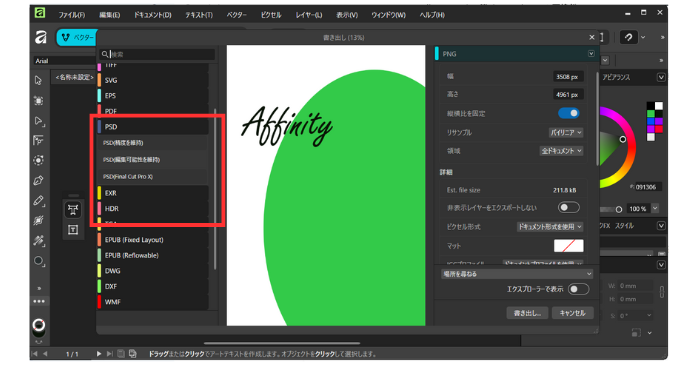Image resolution: width=698 pixels, height=365 pixels.
Task: Select the Ellipse shape tool
Action: (39, 261)
